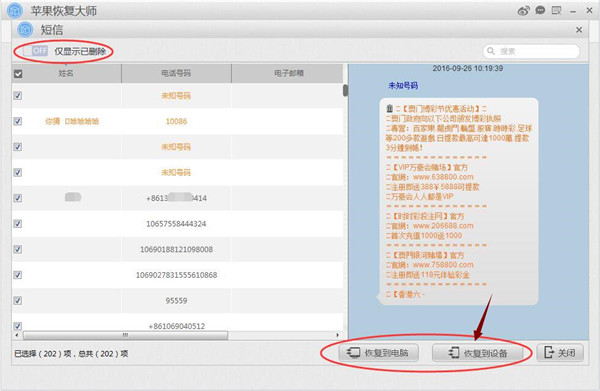Click the 关闭 button with exit icon
The width and height of the screenshot is (600, 391).
(x=560, y=352)
